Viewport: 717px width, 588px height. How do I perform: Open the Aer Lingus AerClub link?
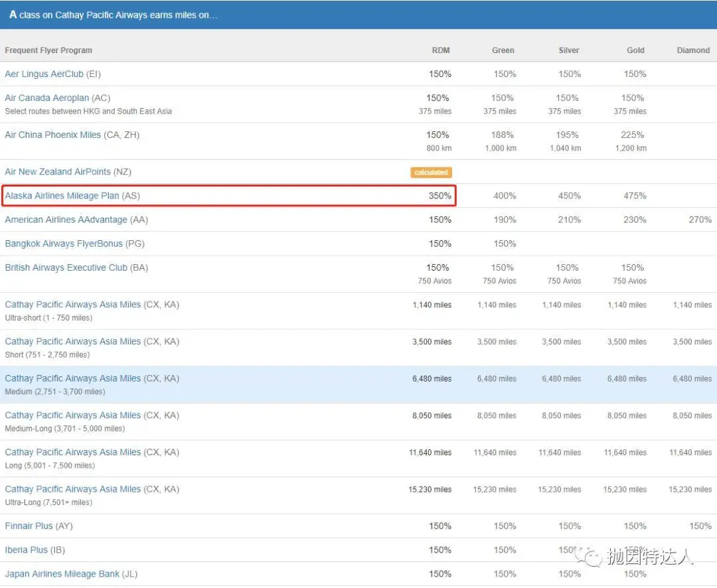click(x=44, y=74)
